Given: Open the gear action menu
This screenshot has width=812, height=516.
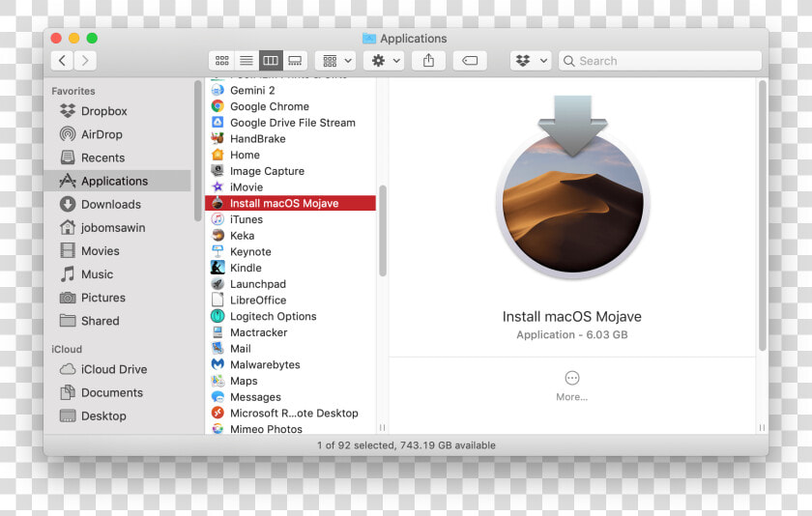Looking at the screenshot, I should pos(384,61).
